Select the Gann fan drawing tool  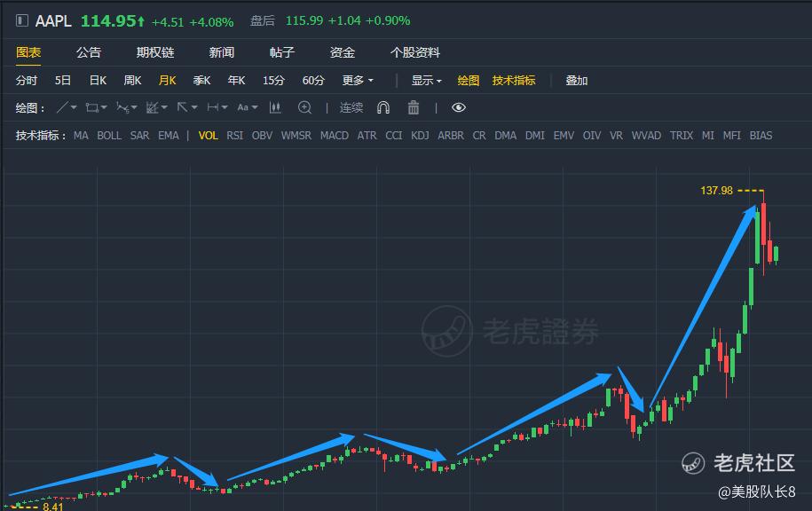[x=153, y=107]
